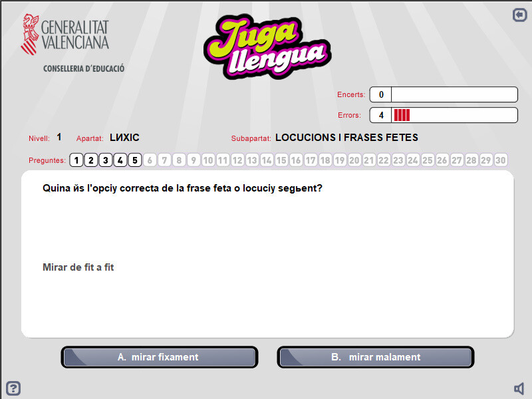The width and height of the screenshot is (532, 399).
Task: Click the Errors red progress bar
Action: pos(455,115)
